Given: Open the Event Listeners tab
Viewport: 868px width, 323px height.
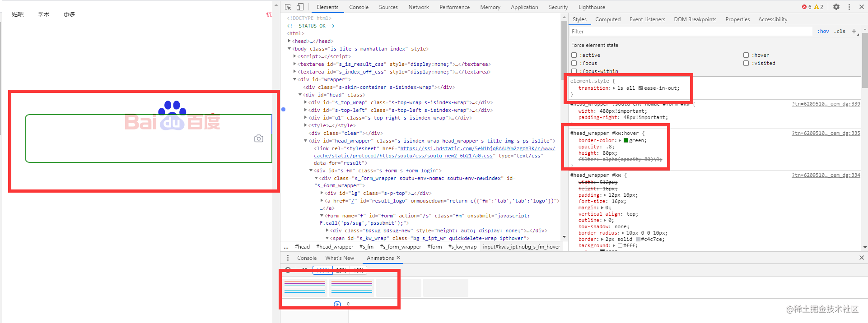Looking at the screenshot, I should click(648, 19).
